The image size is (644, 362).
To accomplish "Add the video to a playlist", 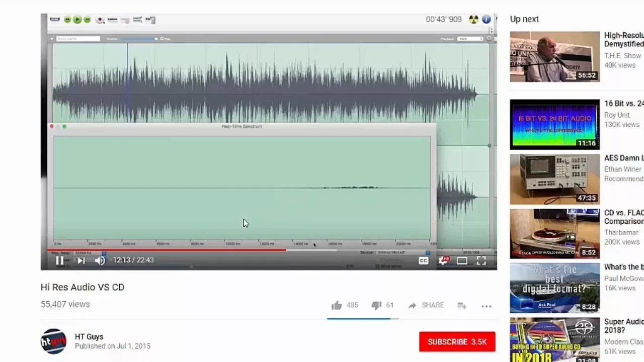I will pos(462,305).
